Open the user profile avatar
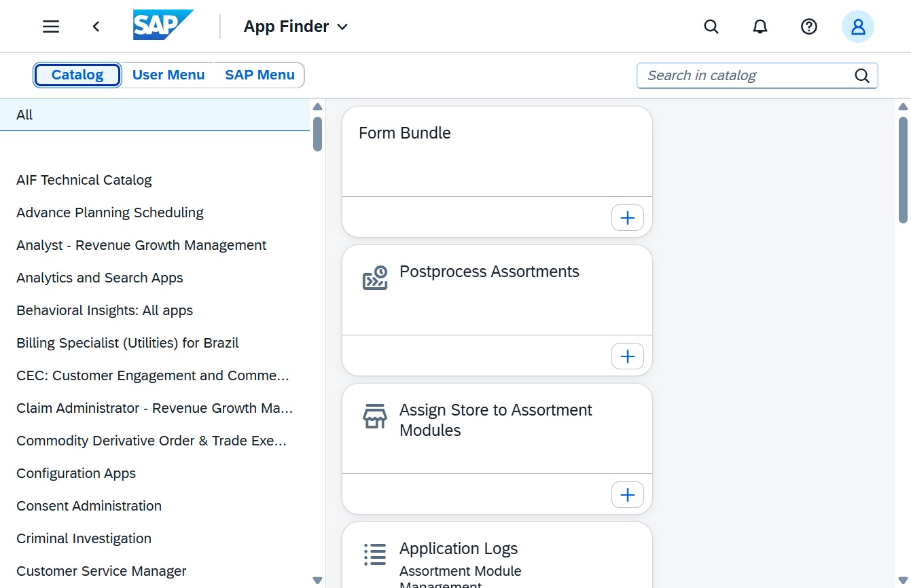The width and height of the screenshot is (911, 588). 858,26
